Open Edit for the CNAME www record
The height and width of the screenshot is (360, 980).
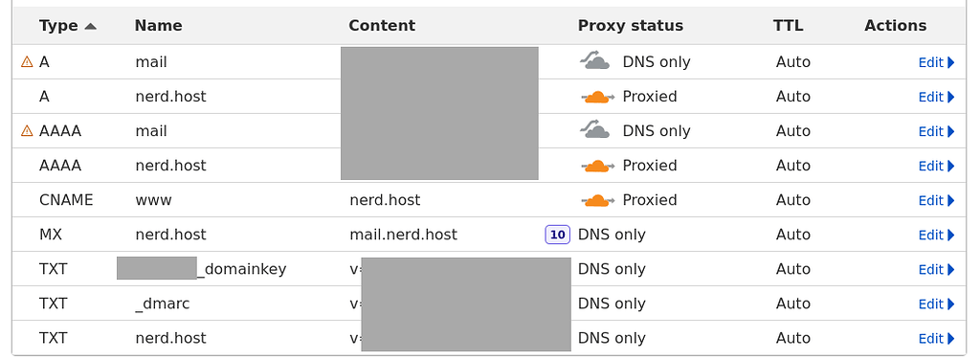[x=936, y=200]
